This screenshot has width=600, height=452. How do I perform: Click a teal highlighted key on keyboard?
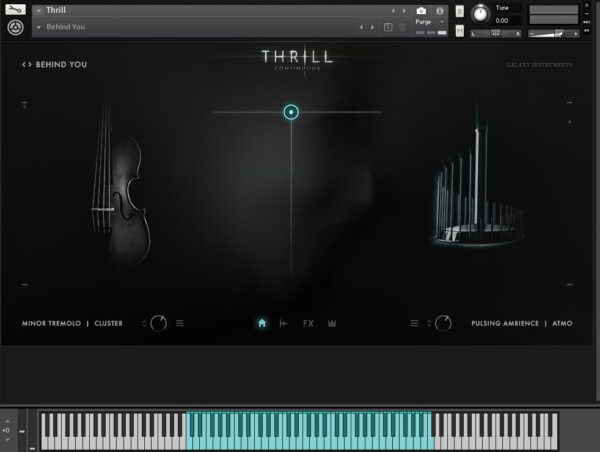click(x=309, y=442)
